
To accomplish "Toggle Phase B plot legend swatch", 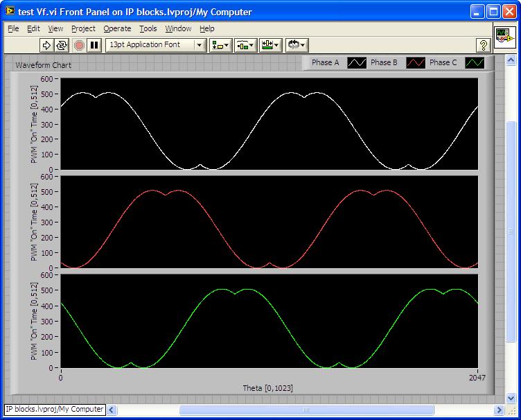I will [416, 63].
